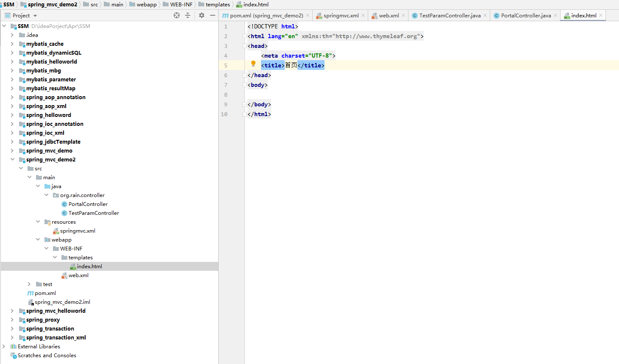Image resolution: width=619 pixels, height=364 pixels.
Task: Close the TestParamController.java tab
Action: (485, 15)
